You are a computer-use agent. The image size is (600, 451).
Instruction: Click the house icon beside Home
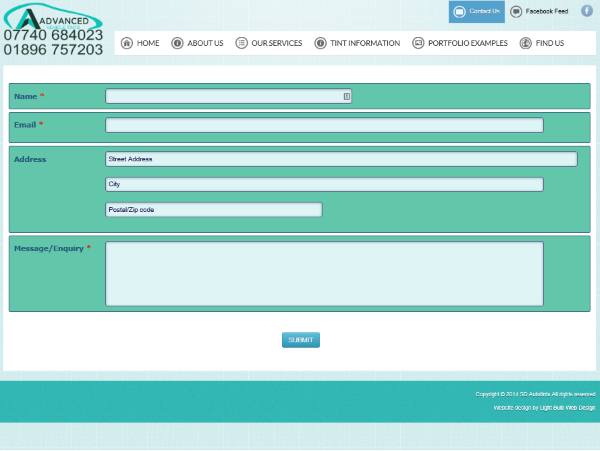tap(127, 43)
